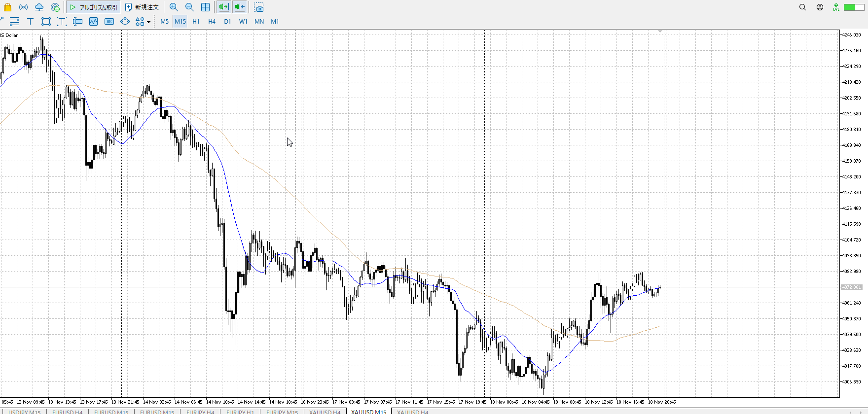
Task: Zoom in on the chart
Action: coord(174,7)
